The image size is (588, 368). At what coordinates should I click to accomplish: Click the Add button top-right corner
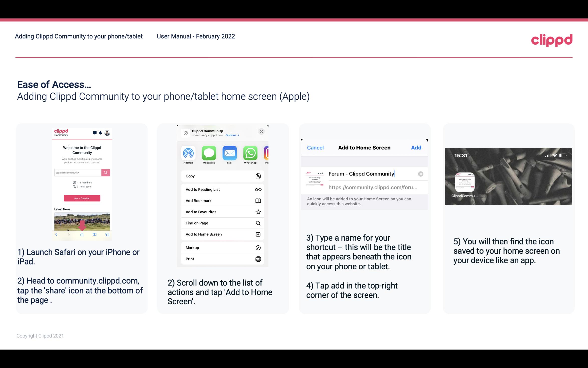pyautogui.click(x=416, y=148)
